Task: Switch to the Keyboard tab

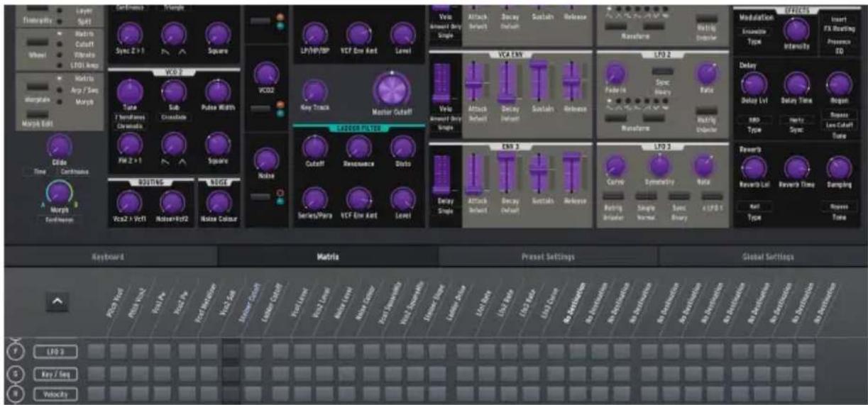Action: 109,257
